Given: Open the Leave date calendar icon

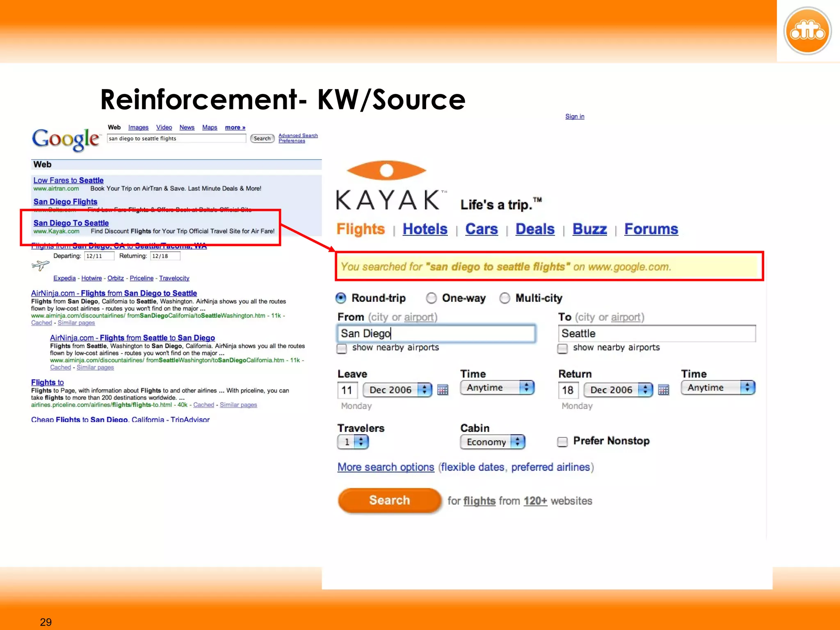Looking at the screenshot, I should [443, 390].
